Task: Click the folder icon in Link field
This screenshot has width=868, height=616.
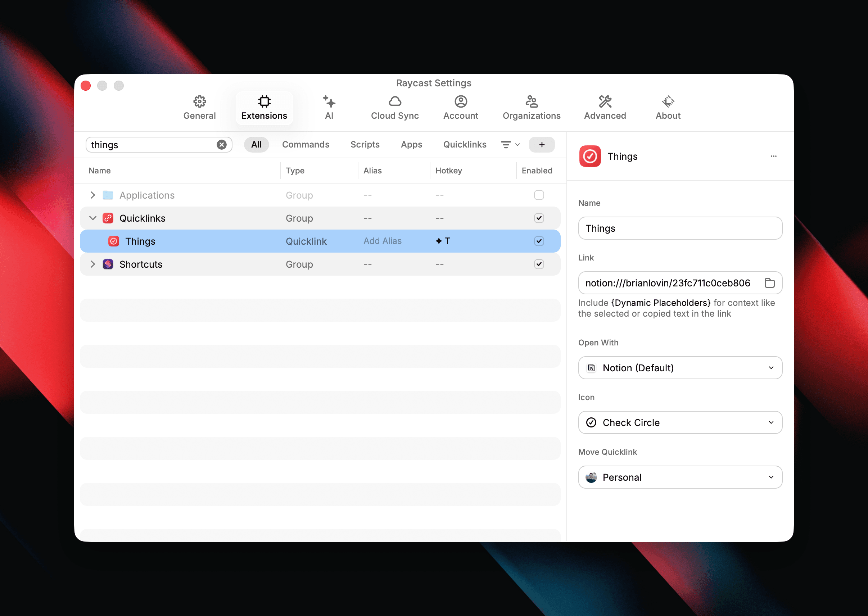Action: (769, 283)
